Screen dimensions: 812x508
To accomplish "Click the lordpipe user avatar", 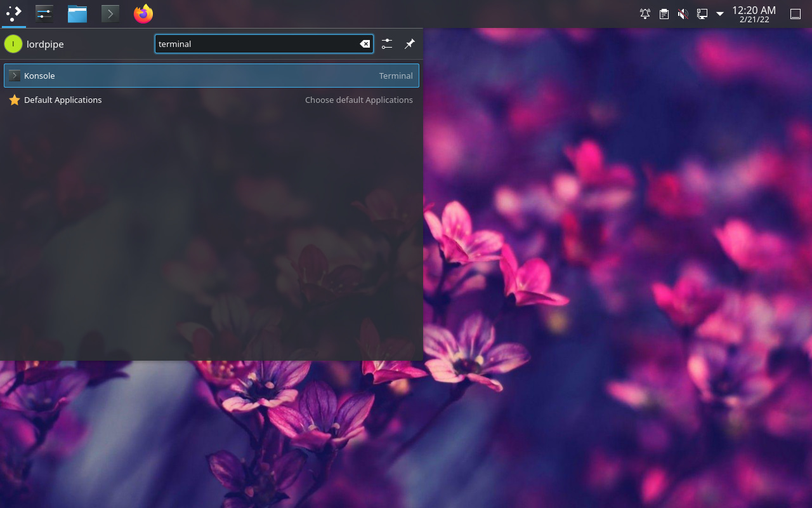I will 13,44.
